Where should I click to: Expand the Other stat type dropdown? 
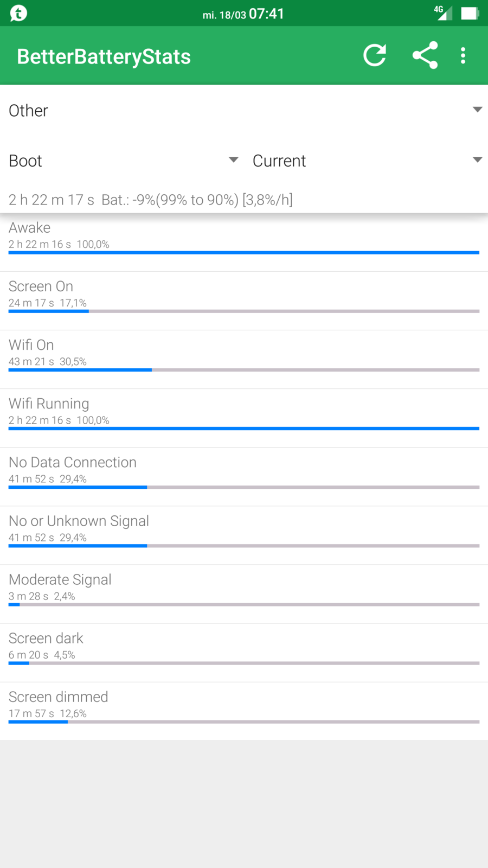tap(244, 111)
